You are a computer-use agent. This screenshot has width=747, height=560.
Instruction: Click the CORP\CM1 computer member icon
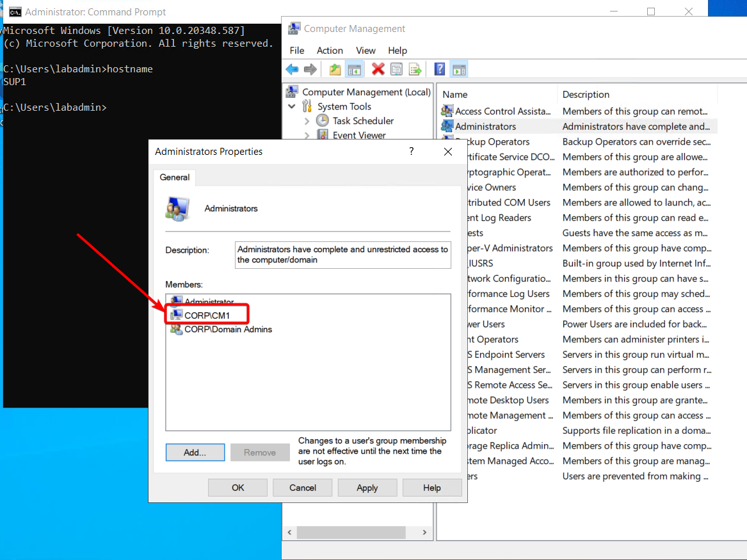tap(176, 315)
